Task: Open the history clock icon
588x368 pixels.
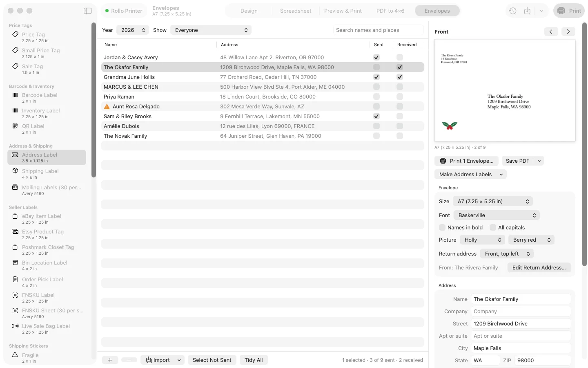Action: [513, 11]
